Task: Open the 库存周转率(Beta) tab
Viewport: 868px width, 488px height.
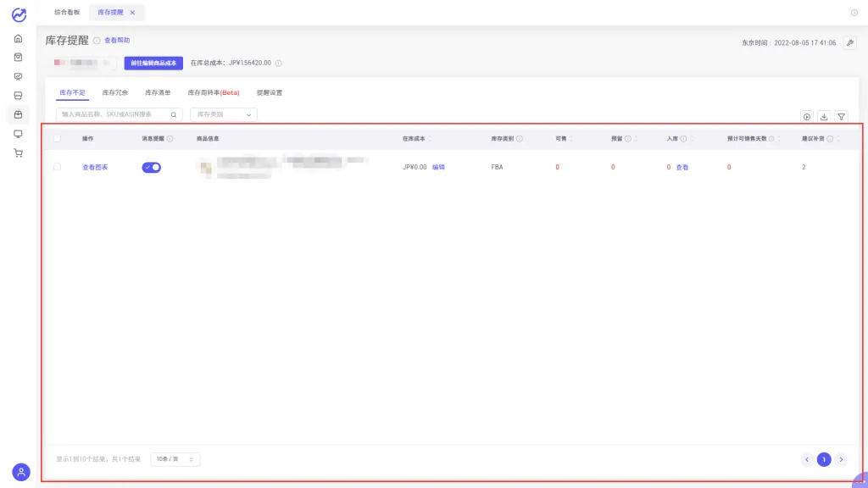Action: click(214, 92)
